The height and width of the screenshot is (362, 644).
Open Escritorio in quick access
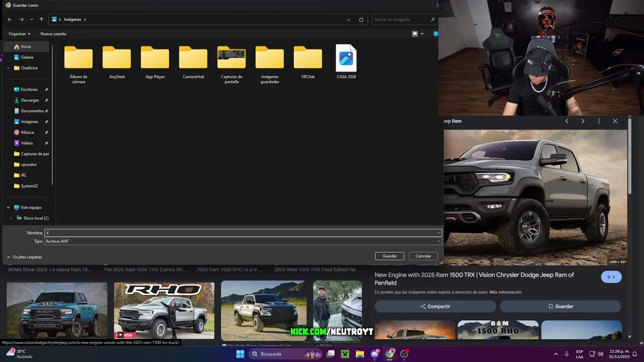coord(29,89)
